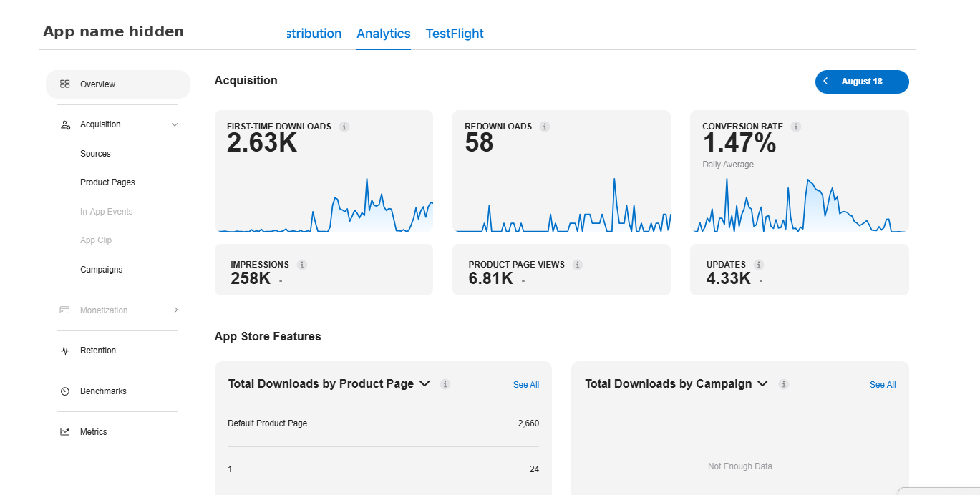This screenshot has width=980, height=495.
Task: Click the Acquisition page heading
Action: [x=246, y=80]
